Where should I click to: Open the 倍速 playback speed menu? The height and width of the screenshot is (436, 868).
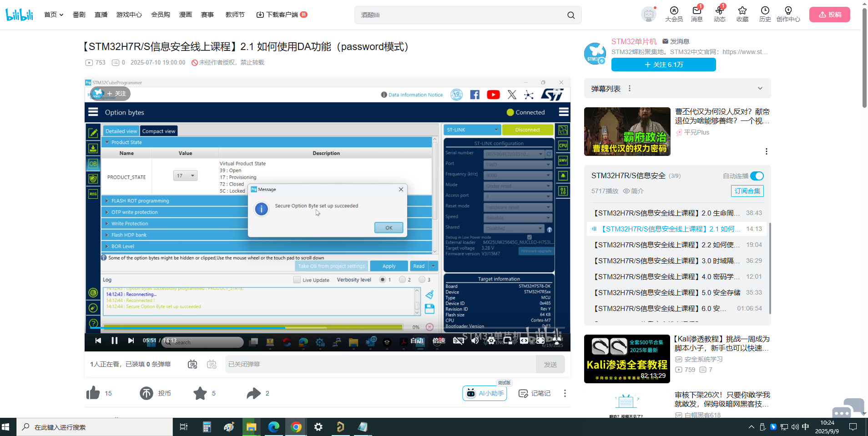(x=439, y=341)
